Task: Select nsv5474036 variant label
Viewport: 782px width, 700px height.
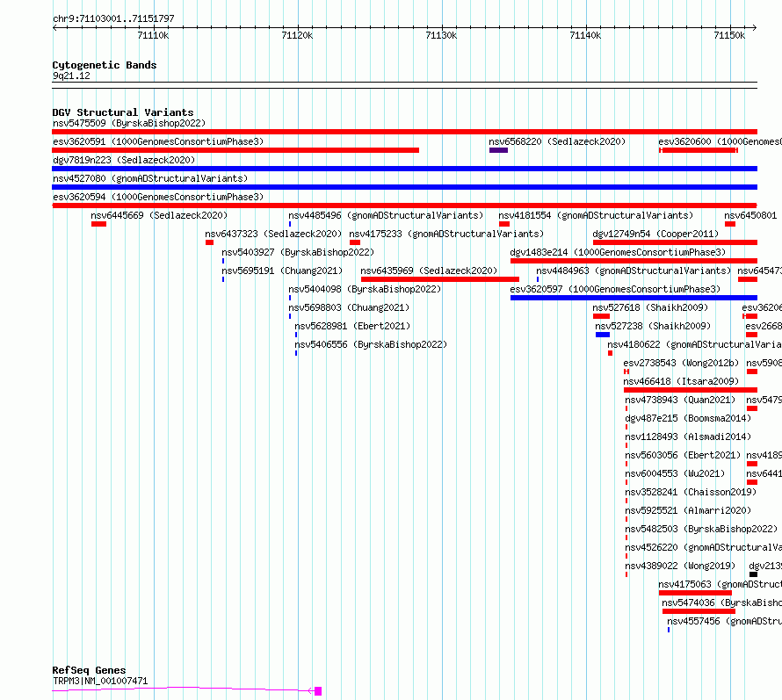Action: (x=721, y=603)
